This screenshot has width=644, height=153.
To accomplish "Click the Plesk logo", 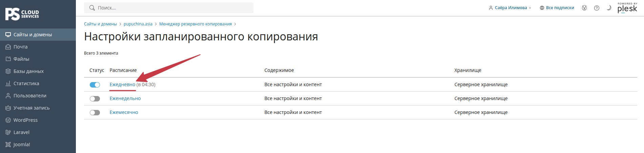I will [627, 8].
